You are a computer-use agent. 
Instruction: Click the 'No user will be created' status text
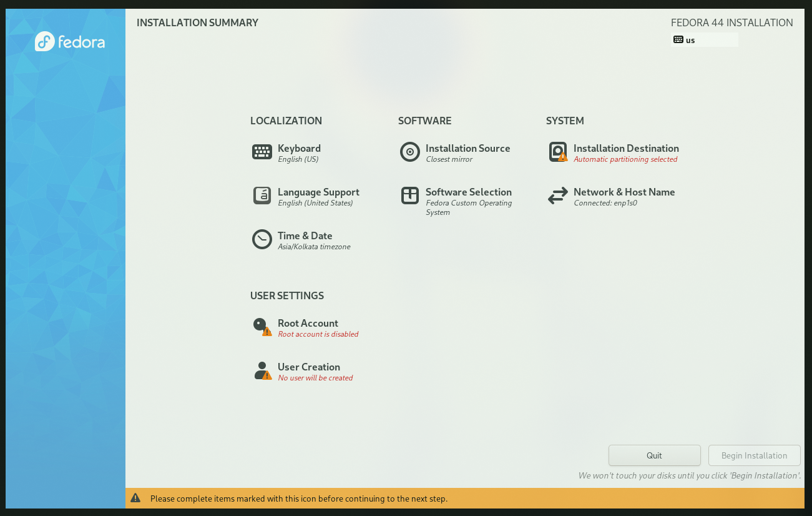point(315,378)
